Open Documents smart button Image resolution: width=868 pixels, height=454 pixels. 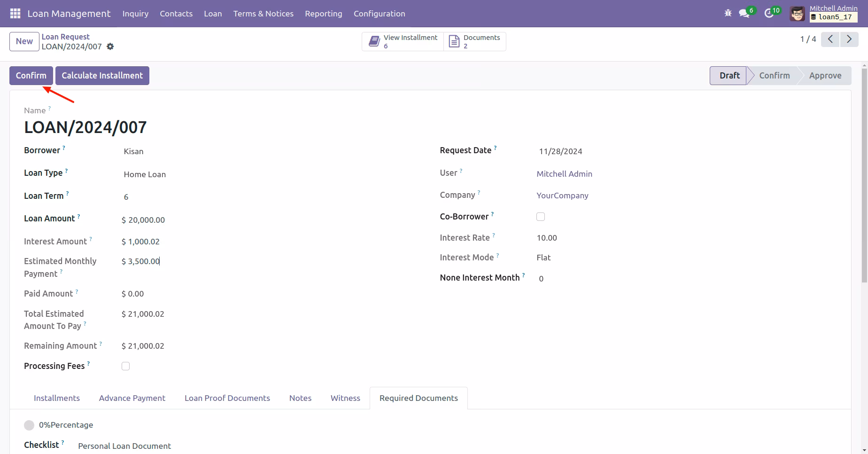point(475,41)
